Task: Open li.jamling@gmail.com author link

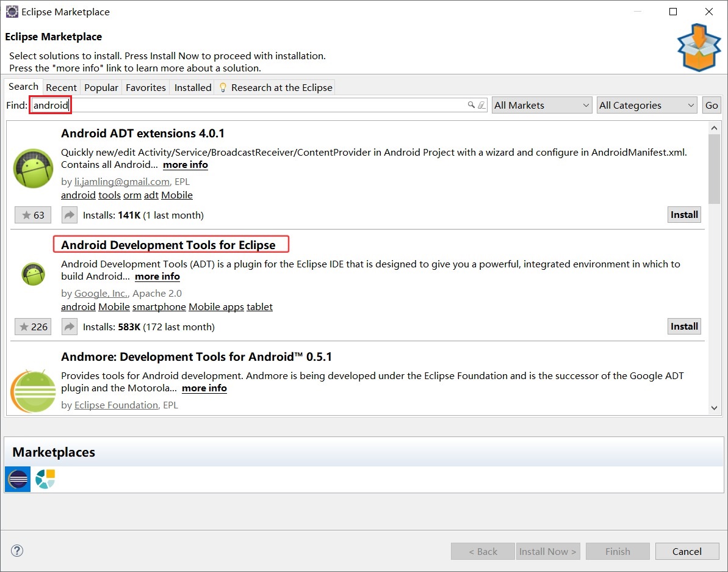Action: click(121, 181)
